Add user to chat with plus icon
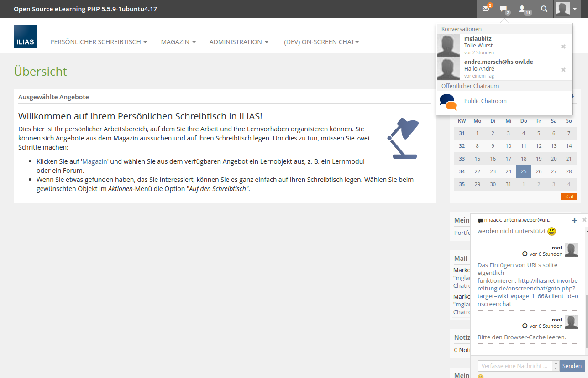The image size is (588, 378). coord(574,220)
